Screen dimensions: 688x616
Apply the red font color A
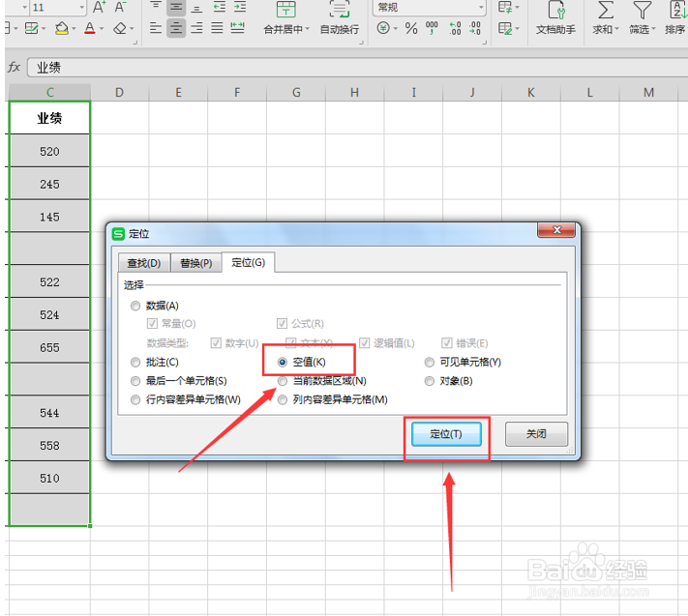(x=90, y=28)
